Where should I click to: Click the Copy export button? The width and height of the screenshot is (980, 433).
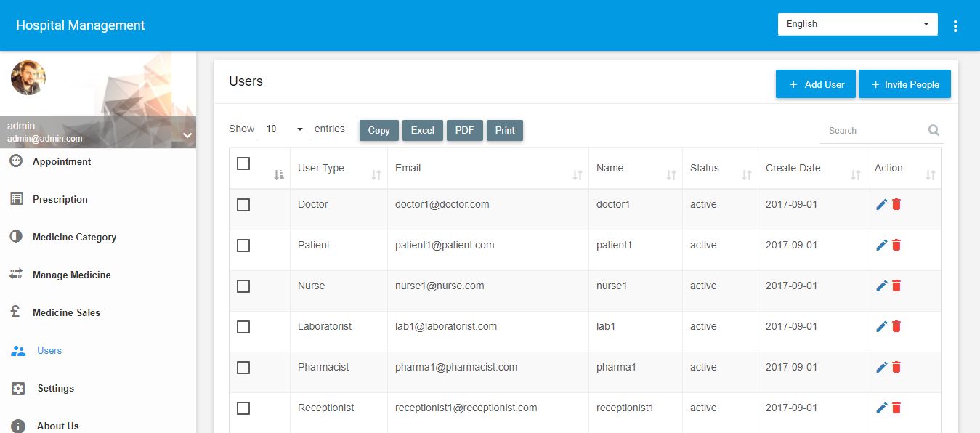[379, 131]
